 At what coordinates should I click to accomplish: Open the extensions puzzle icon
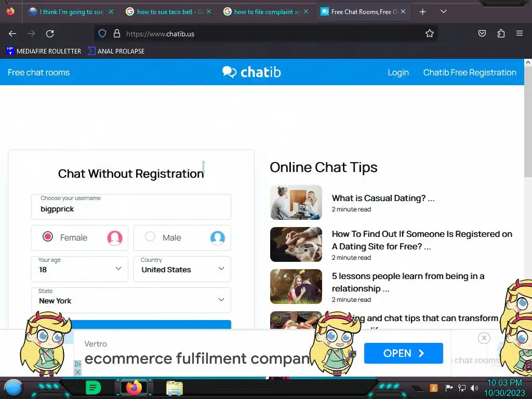pyautogui.click(x=501, y=33)
